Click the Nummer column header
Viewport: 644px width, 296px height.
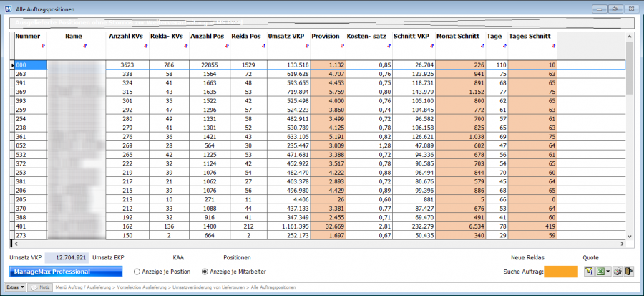tap(27, 36)
